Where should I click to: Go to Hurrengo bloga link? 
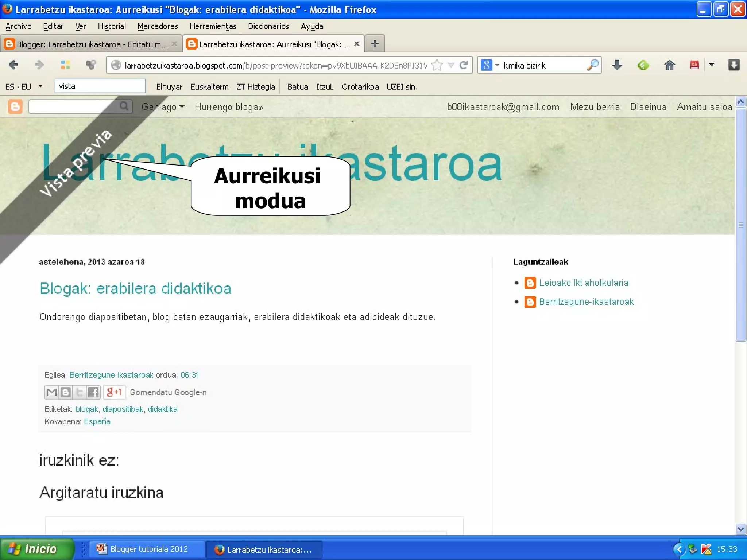click(229, 107)
